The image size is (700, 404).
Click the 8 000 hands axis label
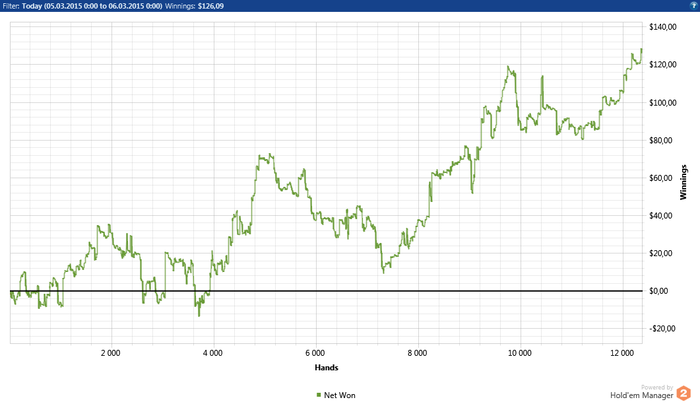point(417,353)
